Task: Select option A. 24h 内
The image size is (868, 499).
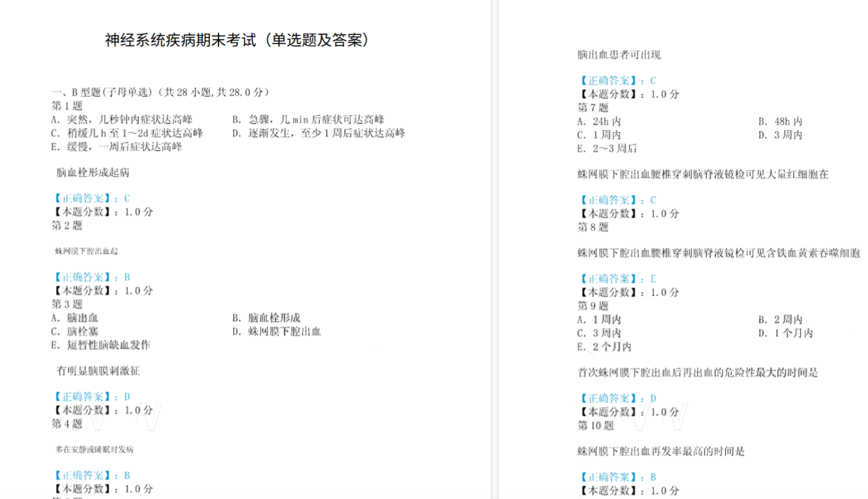Action: [x=598, y=121]
